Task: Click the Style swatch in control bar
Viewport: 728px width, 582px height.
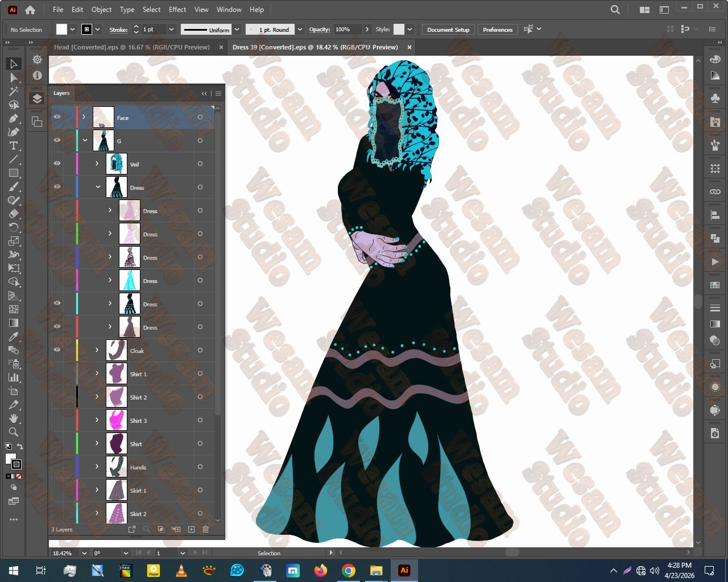Action: point(399,30)
